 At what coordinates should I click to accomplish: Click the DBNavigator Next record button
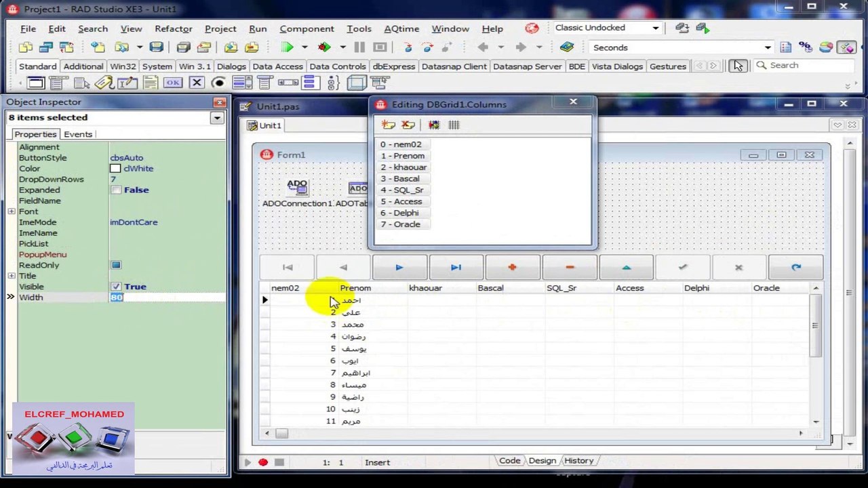[x=399, y=268]
